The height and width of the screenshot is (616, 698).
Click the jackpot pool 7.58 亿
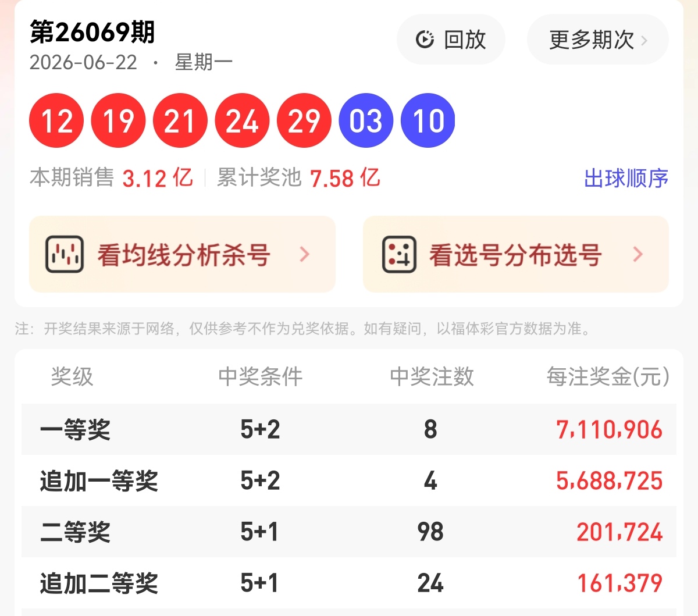coord(345,178)
